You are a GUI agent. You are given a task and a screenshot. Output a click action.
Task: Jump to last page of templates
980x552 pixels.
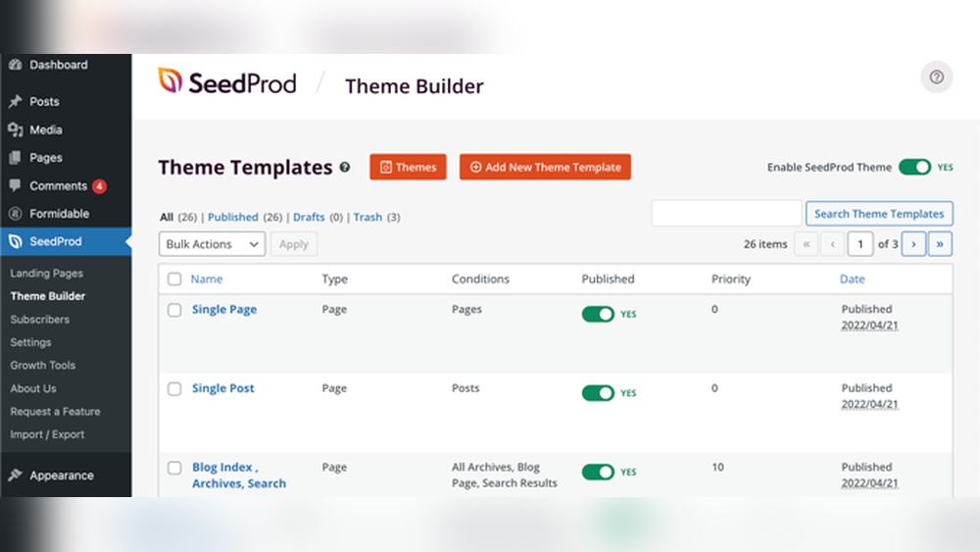[940, 244]
